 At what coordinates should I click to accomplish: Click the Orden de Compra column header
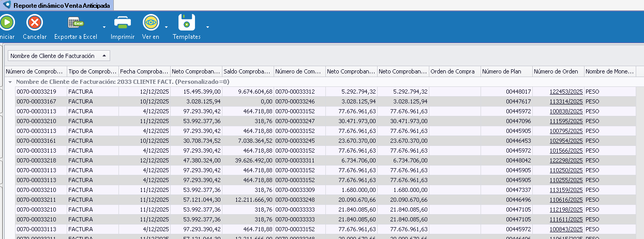(455, 71)
